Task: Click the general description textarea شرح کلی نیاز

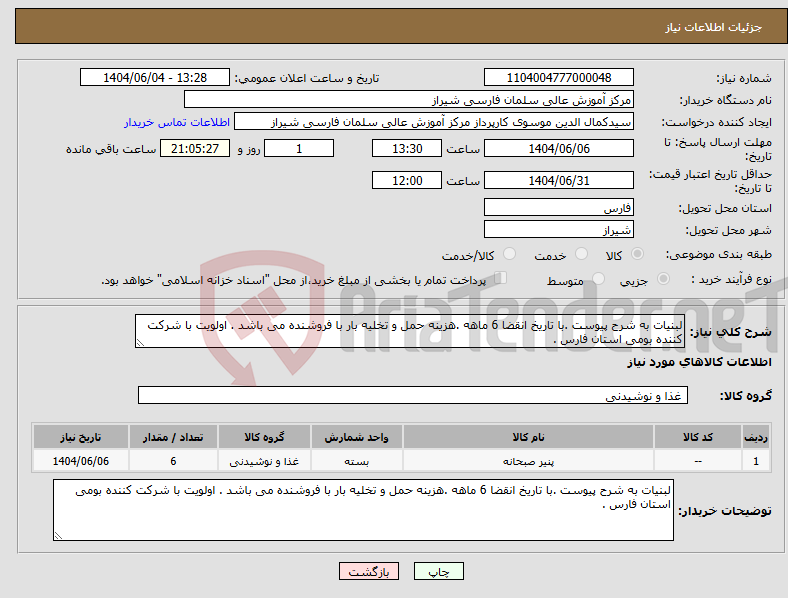Action: point(410,331)
